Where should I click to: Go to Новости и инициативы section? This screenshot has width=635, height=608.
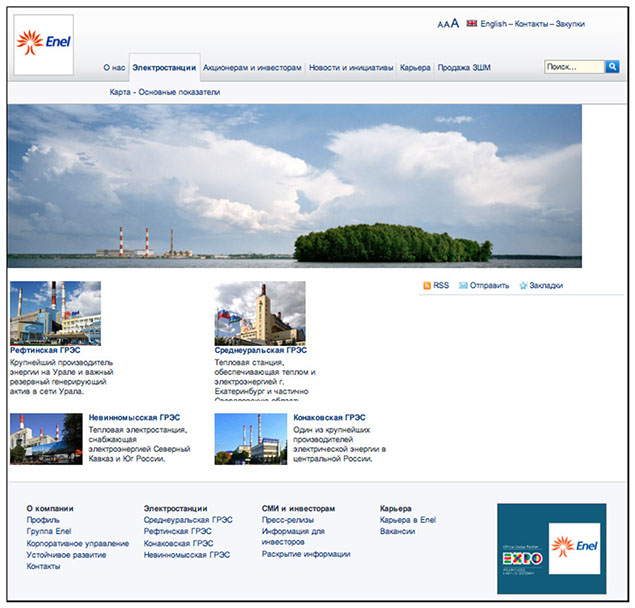(x=350, y=68)
